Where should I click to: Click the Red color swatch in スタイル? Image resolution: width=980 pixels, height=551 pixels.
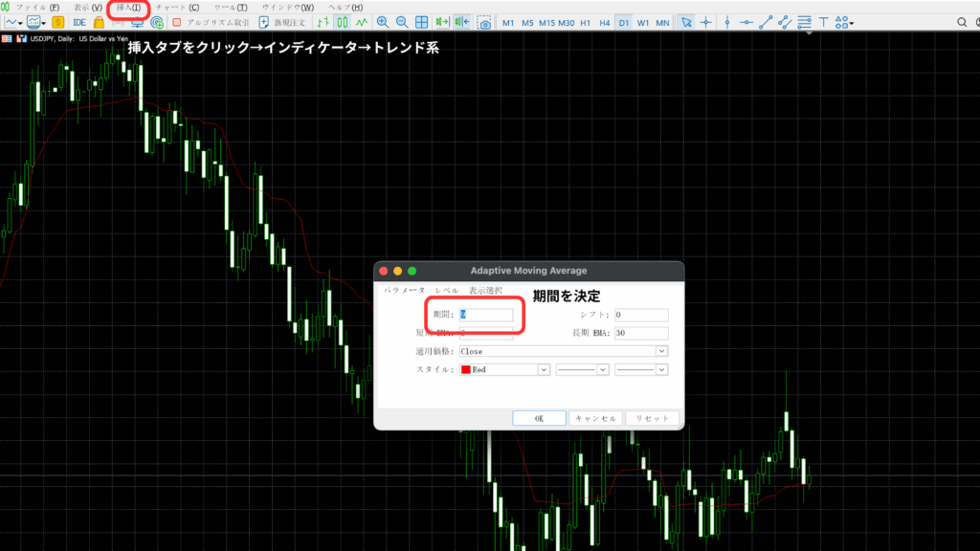(467, 369)
